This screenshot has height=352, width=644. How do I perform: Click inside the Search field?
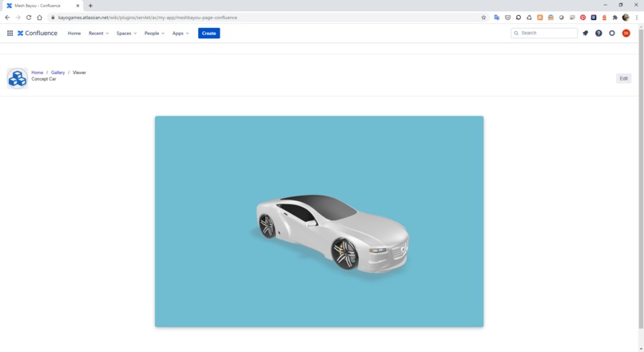(544, 33)
